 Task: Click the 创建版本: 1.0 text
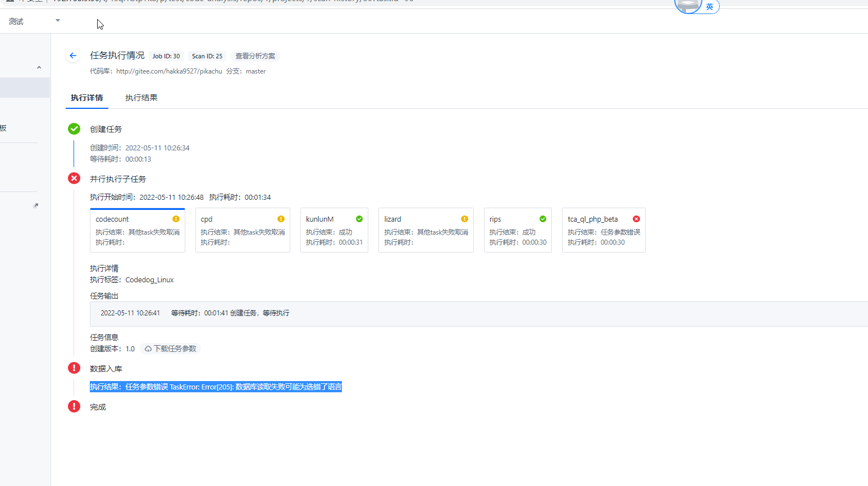[x=112, y=349]
